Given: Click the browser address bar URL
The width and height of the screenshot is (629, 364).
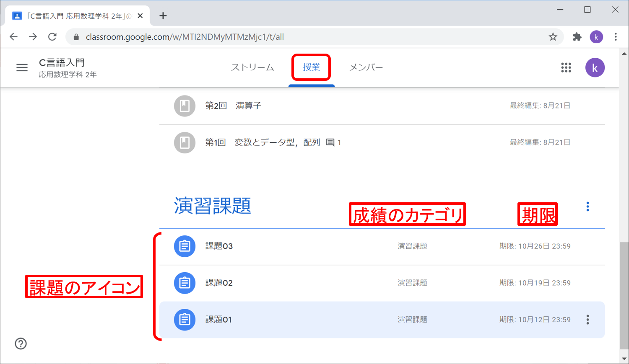Looking at the screenshot, I should pos(185,37).
